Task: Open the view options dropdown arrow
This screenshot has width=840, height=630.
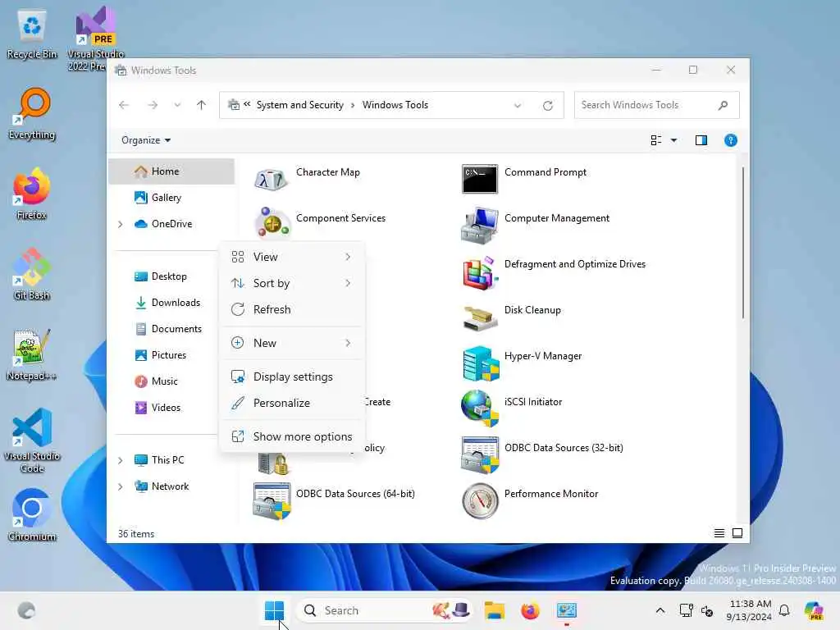Action: pyautogui.click(x=674, y=140)
